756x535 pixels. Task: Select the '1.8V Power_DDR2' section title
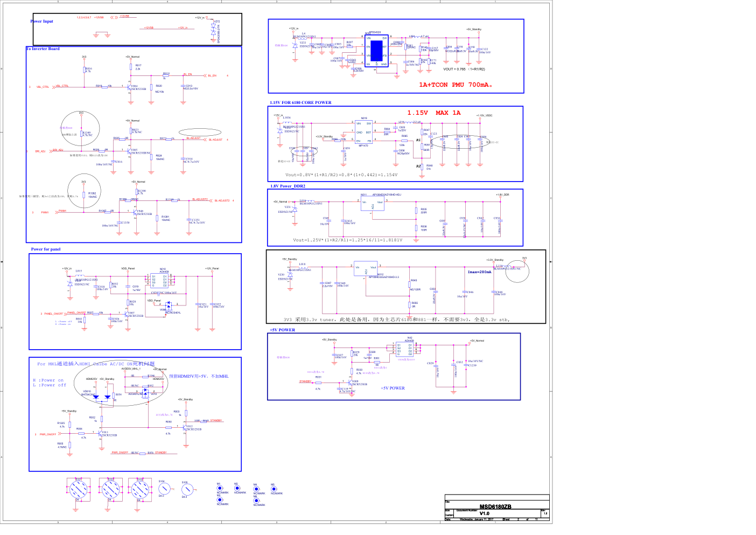pyautogui.click(x=288, y=186)
